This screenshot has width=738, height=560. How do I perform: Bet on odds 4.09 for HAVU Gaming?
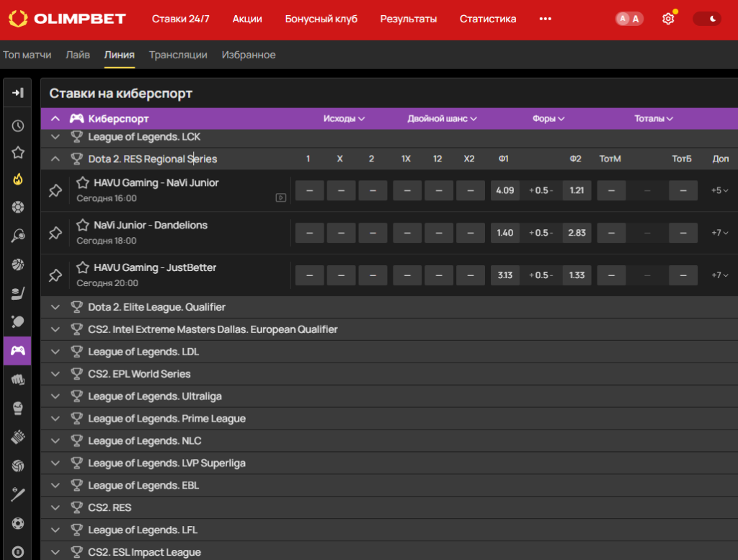point(505,190)
